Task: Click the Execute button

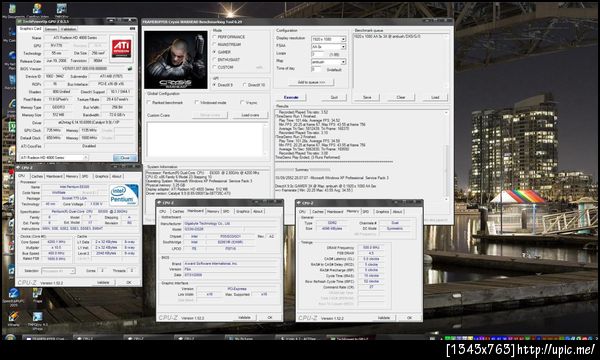Action: (291, 97)
